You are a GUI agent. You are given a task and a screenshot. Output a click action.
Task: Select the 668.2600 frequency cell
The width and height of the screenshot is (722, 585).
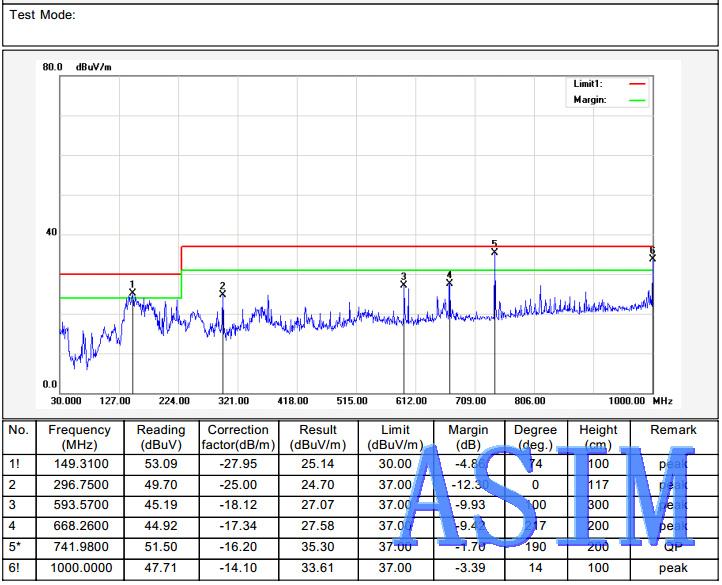click(81, 526)
